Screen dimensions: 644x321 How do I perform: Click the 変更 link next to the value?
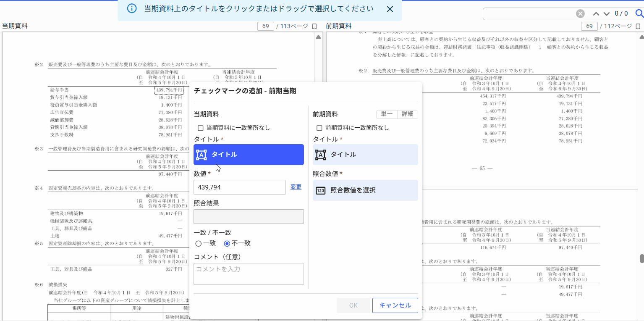(296, 187)
